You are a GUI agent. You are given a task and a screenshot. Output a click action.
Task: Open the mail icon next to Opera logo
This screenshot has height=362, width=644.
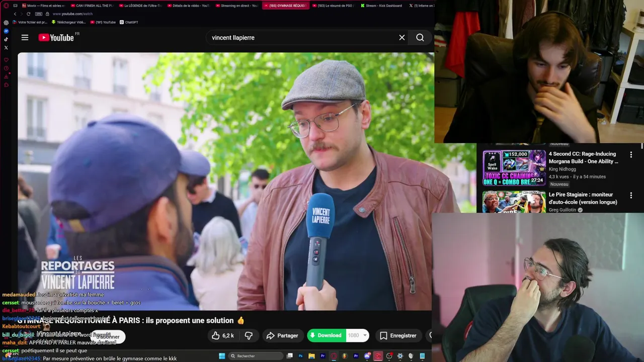15,6
